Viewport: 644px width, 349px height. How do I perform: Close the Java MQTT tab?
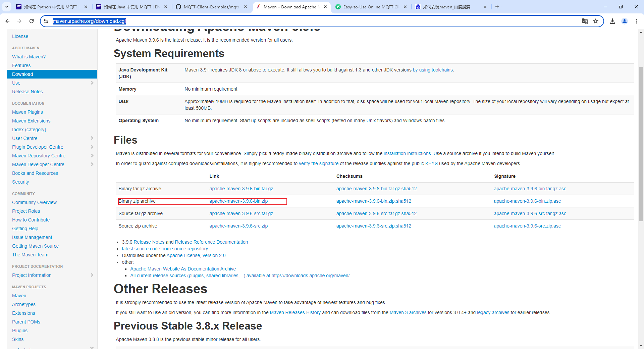coord(166,7)
